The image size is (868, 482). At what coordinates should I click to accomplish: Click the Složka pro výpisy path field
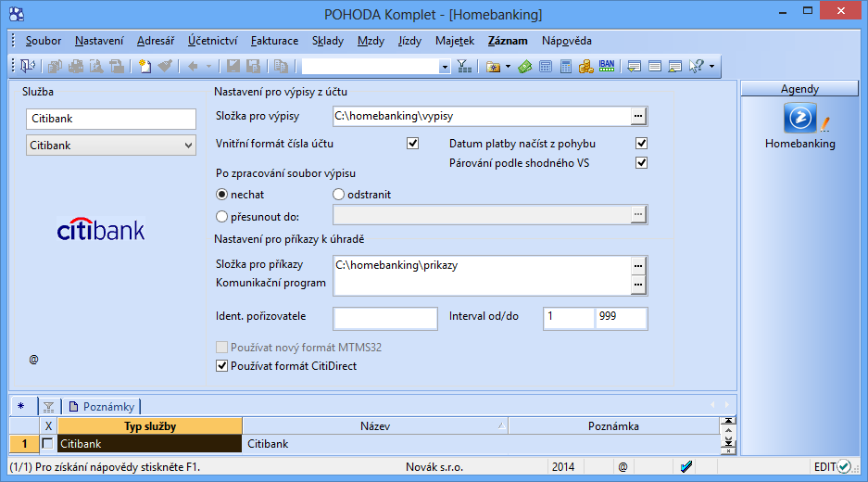[x=482, y=117]
